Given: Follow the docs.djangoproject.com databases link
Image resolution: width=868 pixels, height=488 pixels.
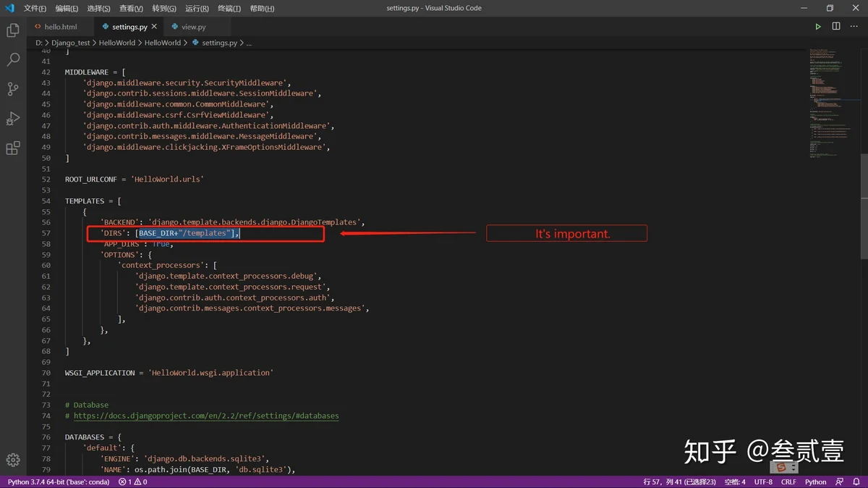Looking at the screenshot, I should coord(206,416).
